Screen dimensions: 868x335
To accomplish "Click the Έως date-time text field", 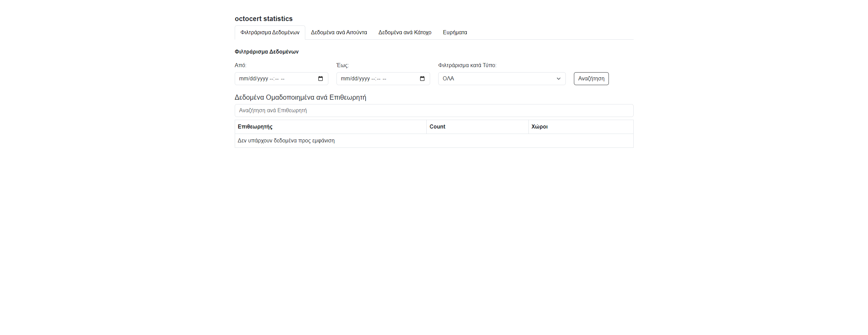I will tap(373, 79).
